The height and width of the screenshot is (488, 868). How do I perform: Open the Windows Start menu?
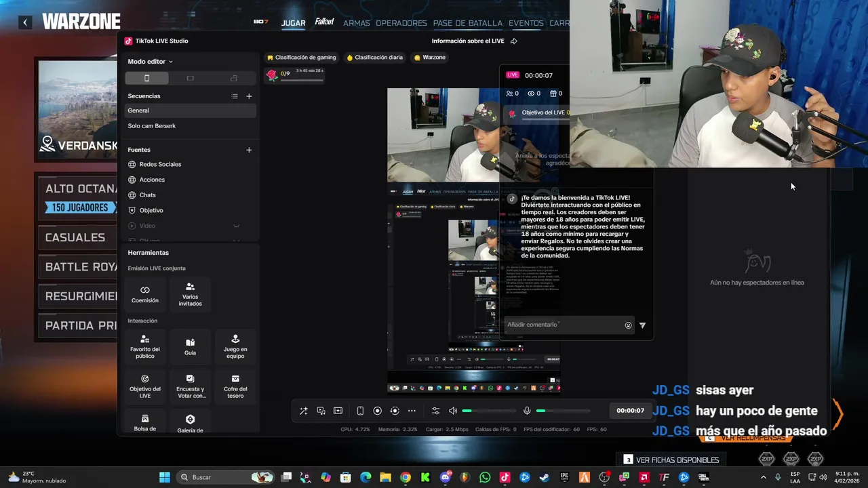click(x=165, y=477)
